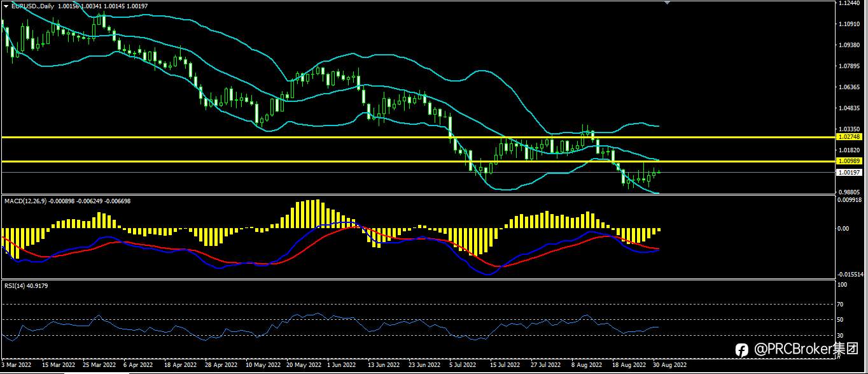This screenshot has height=374, width=868.
Task: Click the 1.09380 price scale value
Action: click(850, 45)
